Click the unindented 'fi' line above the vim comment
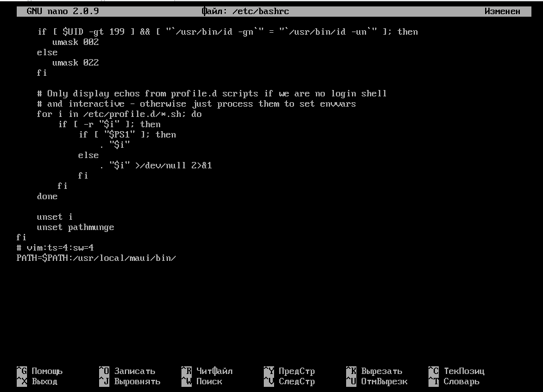543x392 pixels. click(21, 237)
